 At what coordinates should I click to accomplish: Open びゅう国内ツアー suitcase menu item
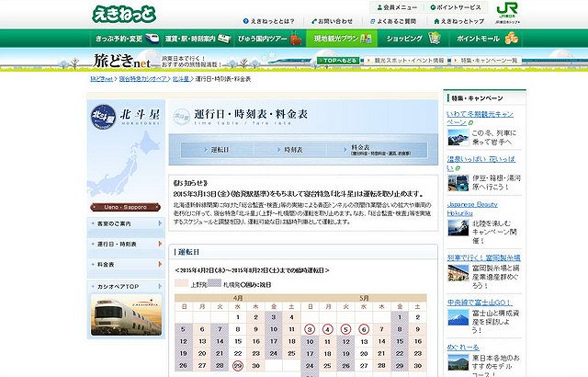pyautogui.click(x=269, y=39)
